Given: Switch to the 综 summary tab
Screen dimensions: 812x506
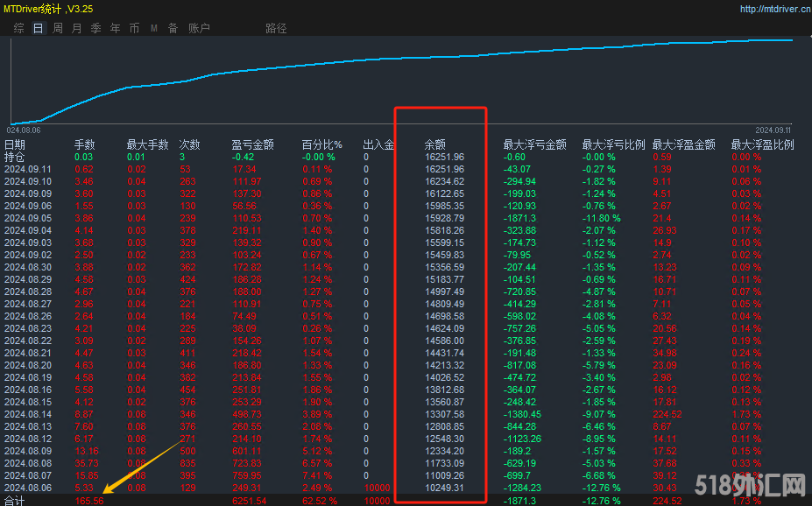Looking at the screenshot, I should tap(19, 29).
